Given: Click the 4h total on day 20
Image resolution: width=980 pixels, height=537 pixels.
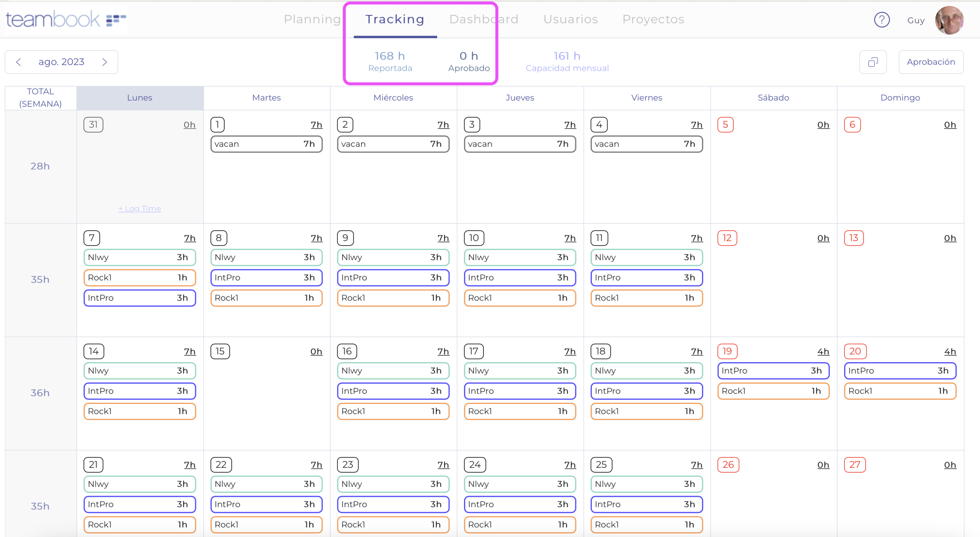Looking at the screenshot, I should pyautogui.click(x=950, y=351).
